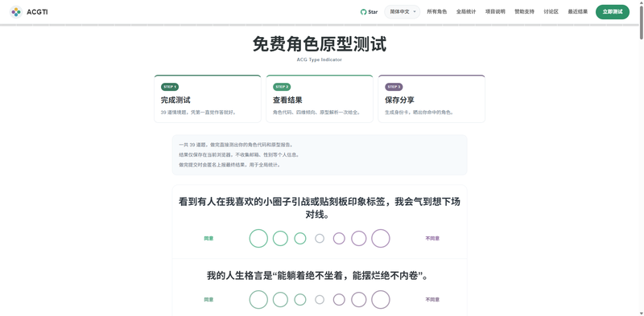
Task: Open the 所有角色 nav item
Action: pyautogui.click(x=436, y=12)
